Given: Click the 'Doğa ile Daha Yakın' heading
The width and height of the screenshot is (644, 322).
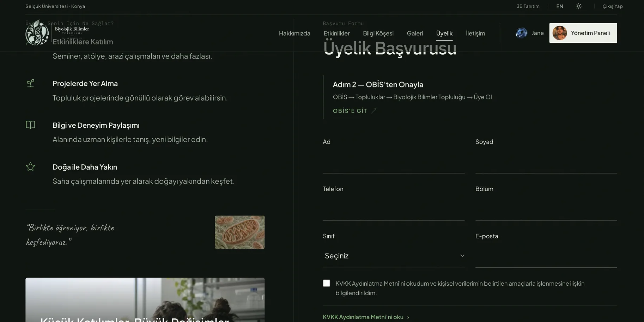Looking at the screenshot, I should pos(85,167).
